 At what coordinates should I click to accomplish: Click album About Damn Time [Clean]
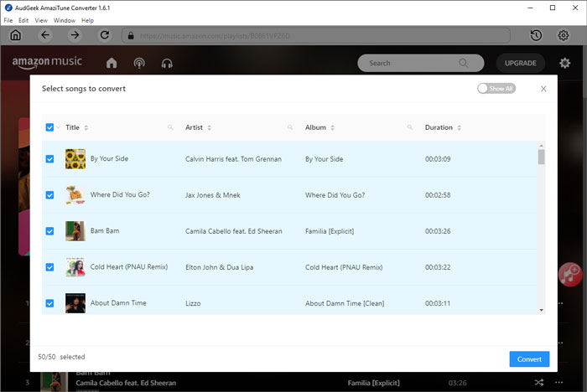pos(345,303)
